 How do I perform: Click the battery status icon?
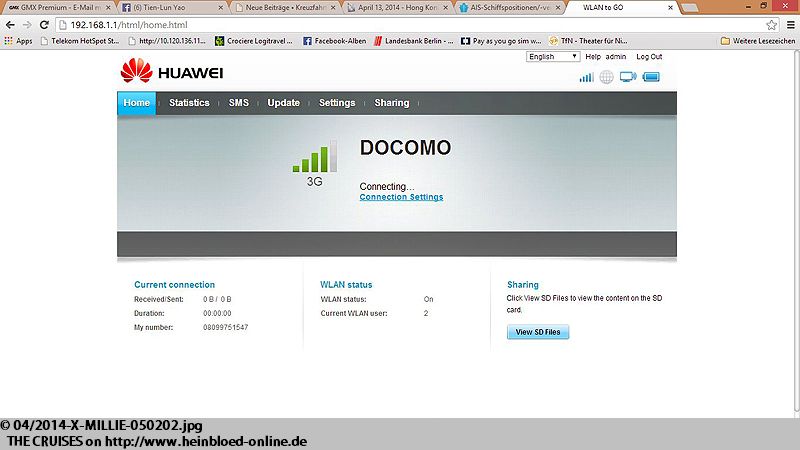pyautogui.click(x=651, y=77)
